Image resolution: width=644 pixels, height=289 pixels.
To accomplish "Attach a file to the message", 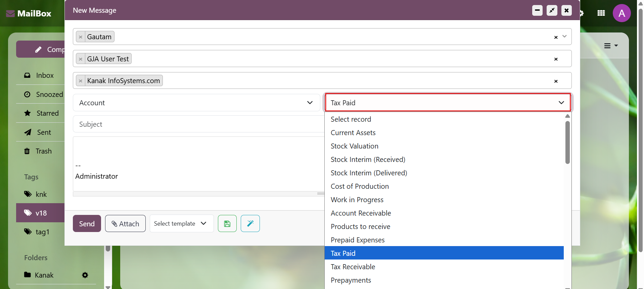I will pos(125,224).
